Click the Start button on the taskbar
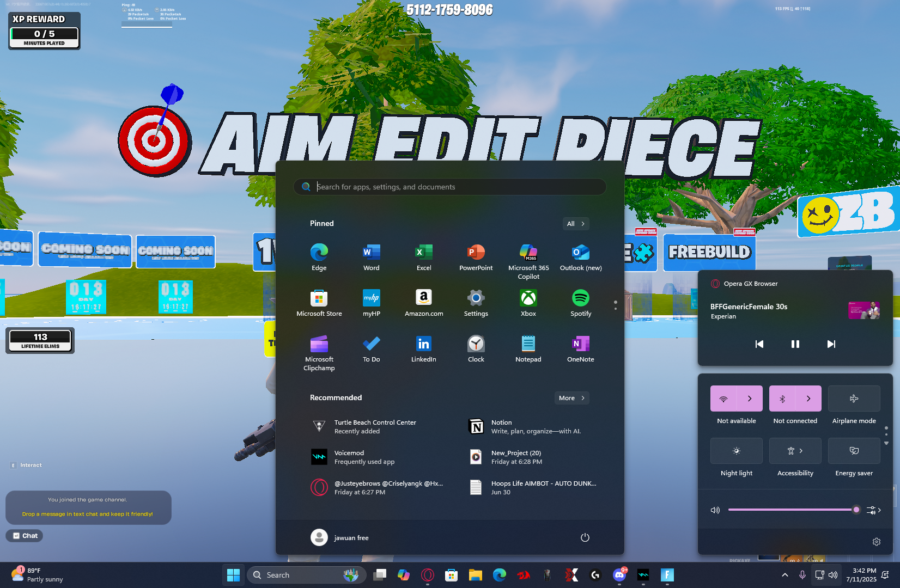 point(234,575)
